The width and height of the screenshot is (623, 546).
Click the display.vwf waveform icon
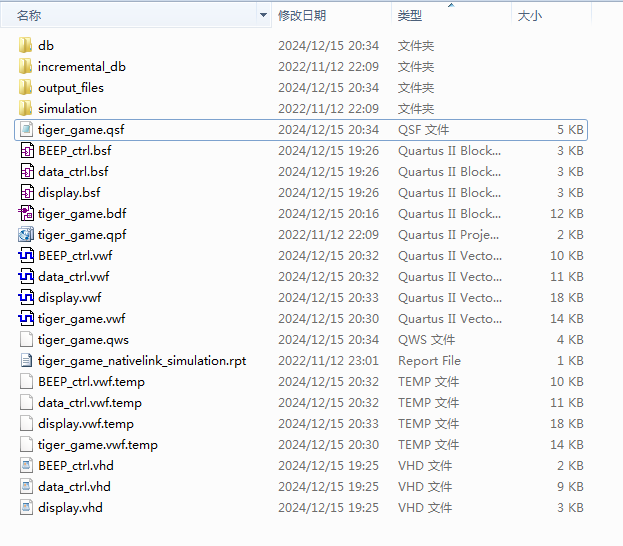click(26, 298)
